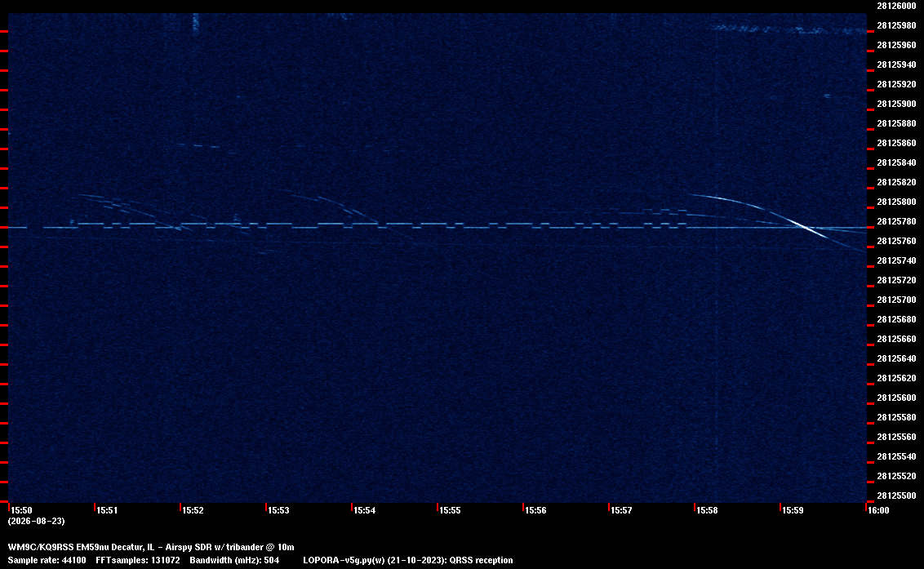Screen dimensions: 924x569
Task: Click the 28125940 frequency label
Action: tap(896, 64)
